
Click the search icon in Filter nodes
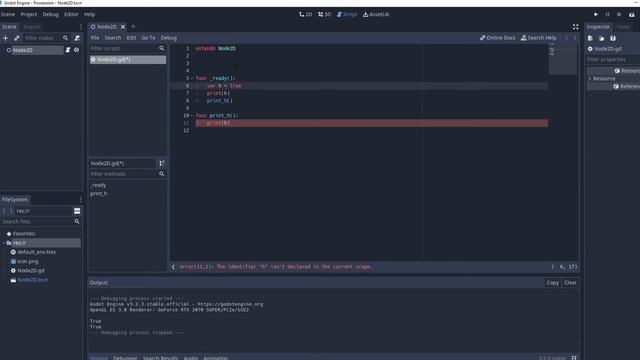click(65, 38)
